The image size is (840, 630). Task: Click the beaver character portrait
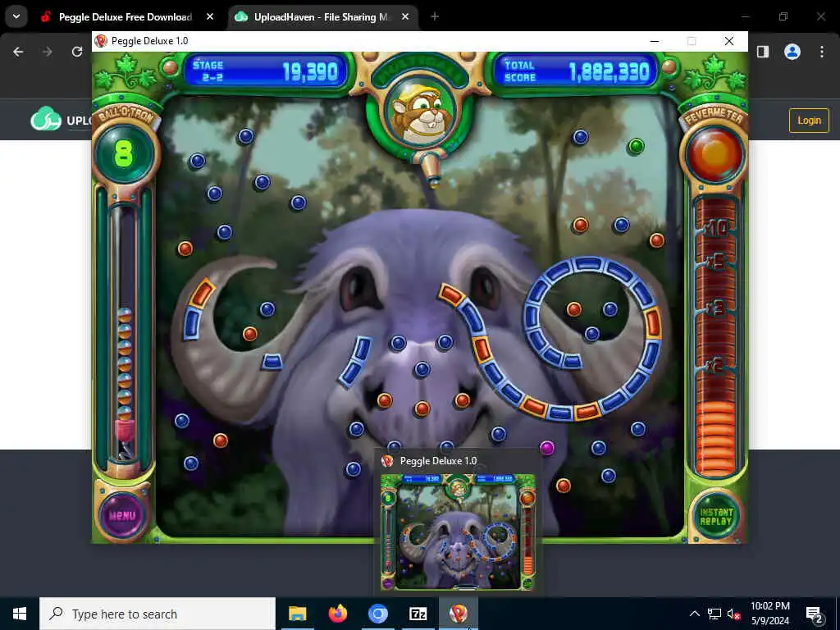(421, 113)
